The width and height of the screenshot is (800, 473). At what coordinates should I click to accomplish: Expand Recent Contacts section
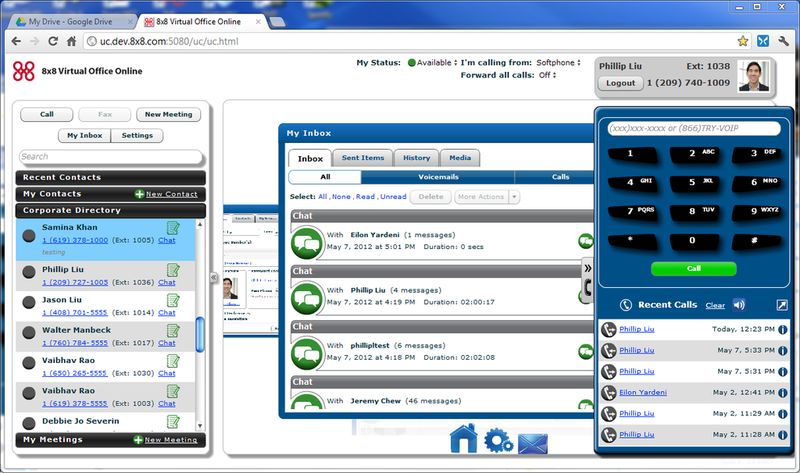tap(111, 178)
